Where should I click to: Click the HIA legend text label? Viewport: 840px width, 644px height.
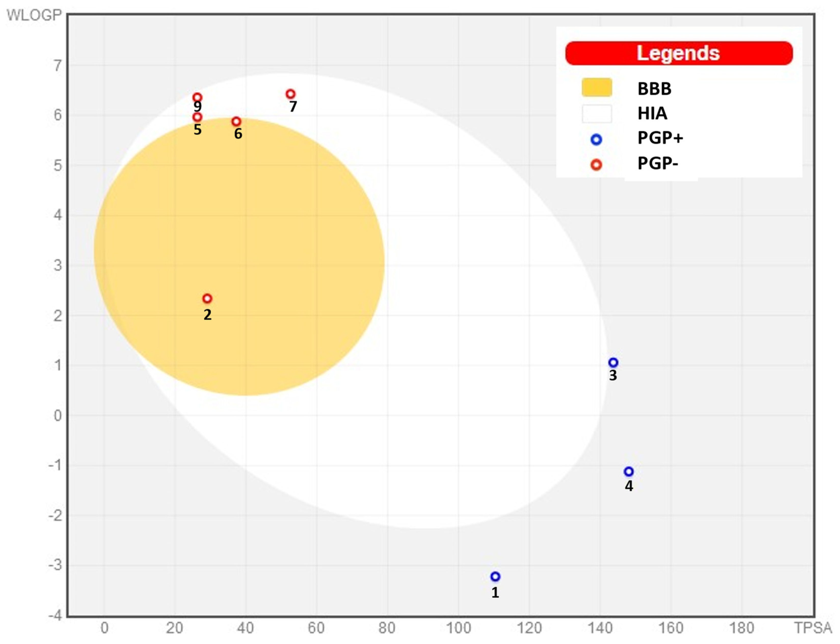pos(652,113)
